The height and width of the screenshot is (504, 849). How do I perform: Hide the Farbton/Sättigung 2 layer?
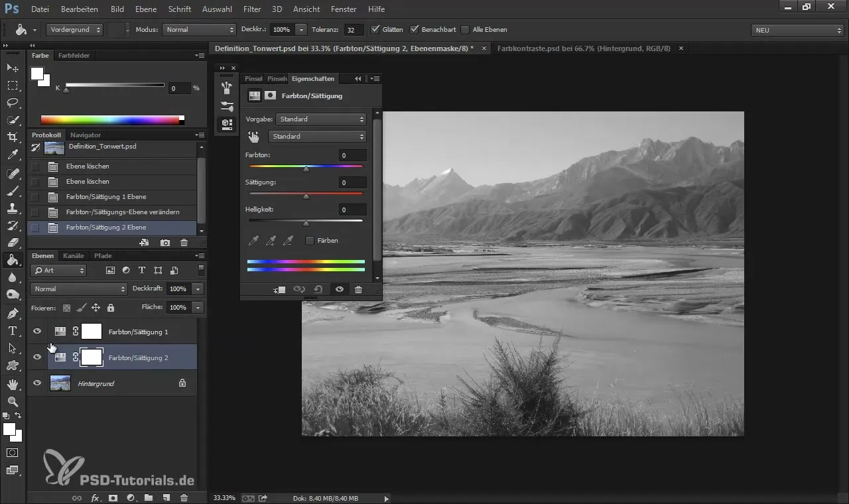[x=37, y=357]
